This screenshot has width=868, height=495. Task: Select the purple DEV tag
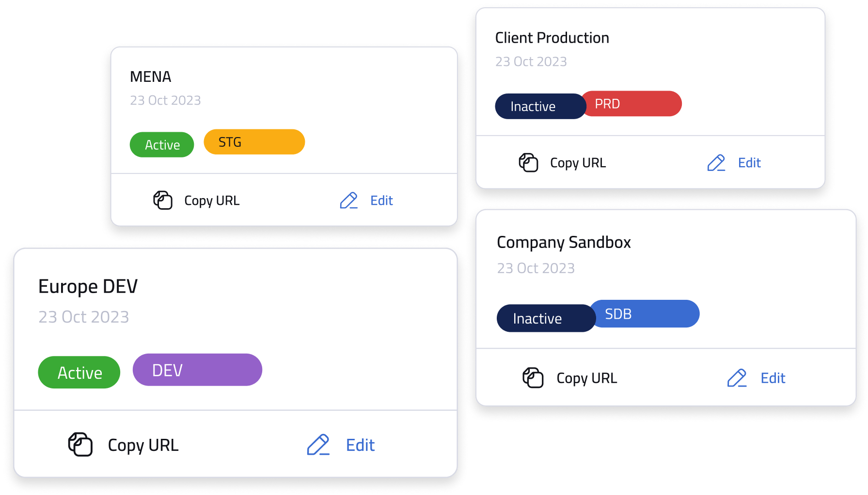point(197,370)
